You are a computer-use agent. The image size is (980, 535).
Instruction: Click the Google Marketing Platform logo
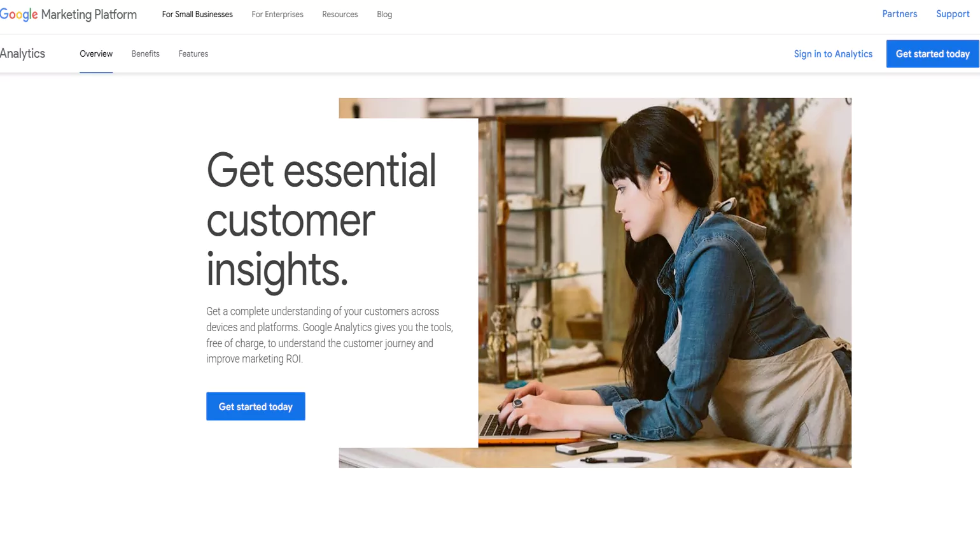point(68,14)
